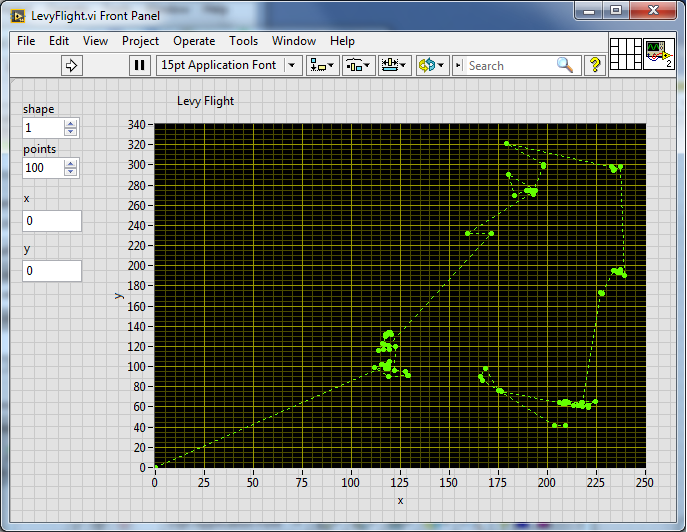Open the View menu
This screenshot has width=687, height=532.
[95, 41]
